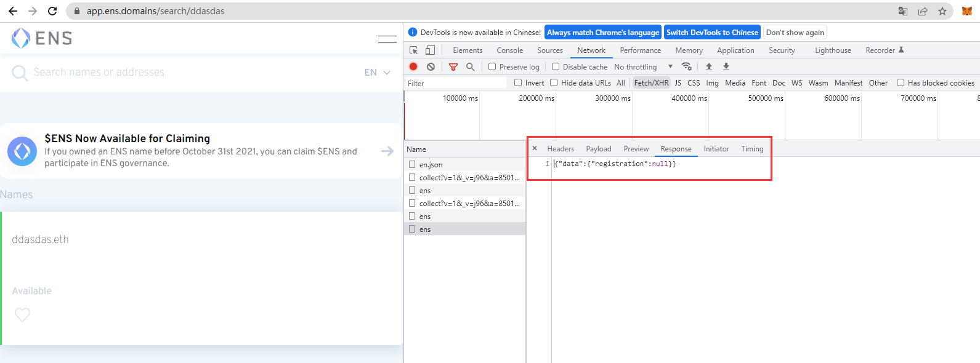Check Hide data URLs
Screen dimensions: 980x363
click(554, 82)
